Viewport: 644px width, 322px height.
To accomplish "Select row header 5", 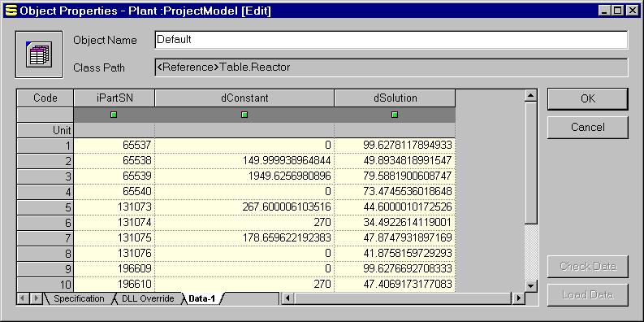I will 45,207.
